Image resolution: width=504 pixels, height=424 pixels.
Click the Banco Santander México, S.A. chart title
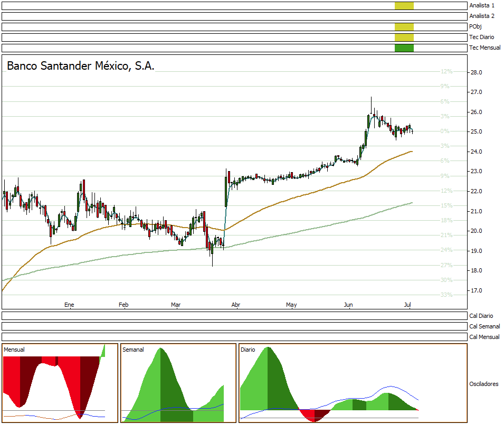click(81, 66)
